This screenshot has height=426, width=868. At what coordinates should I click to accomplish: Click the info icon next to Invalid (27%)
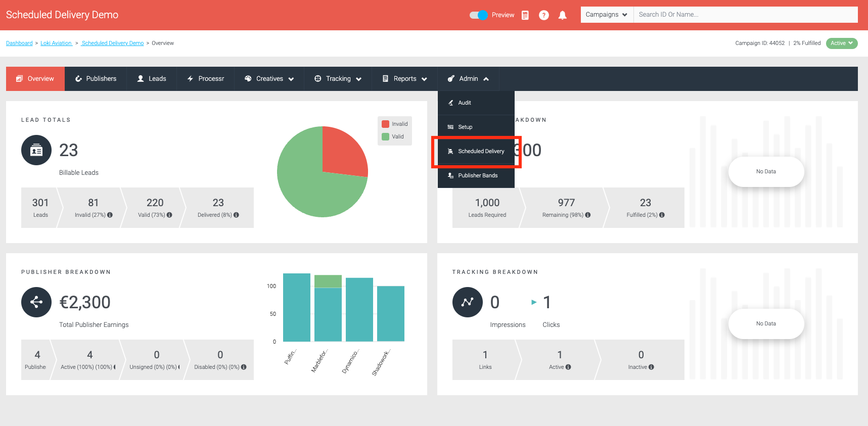[x=110, y=215]
